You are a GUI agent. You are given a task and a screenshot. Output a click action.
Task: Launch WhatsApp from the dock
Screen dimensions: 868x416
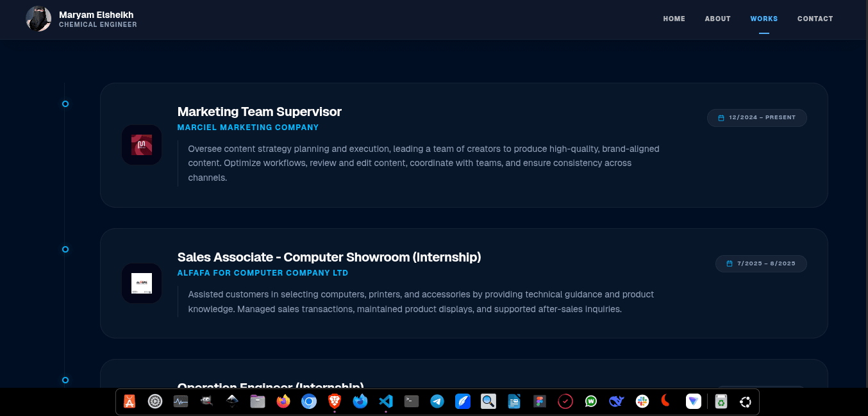pos(591,402)
